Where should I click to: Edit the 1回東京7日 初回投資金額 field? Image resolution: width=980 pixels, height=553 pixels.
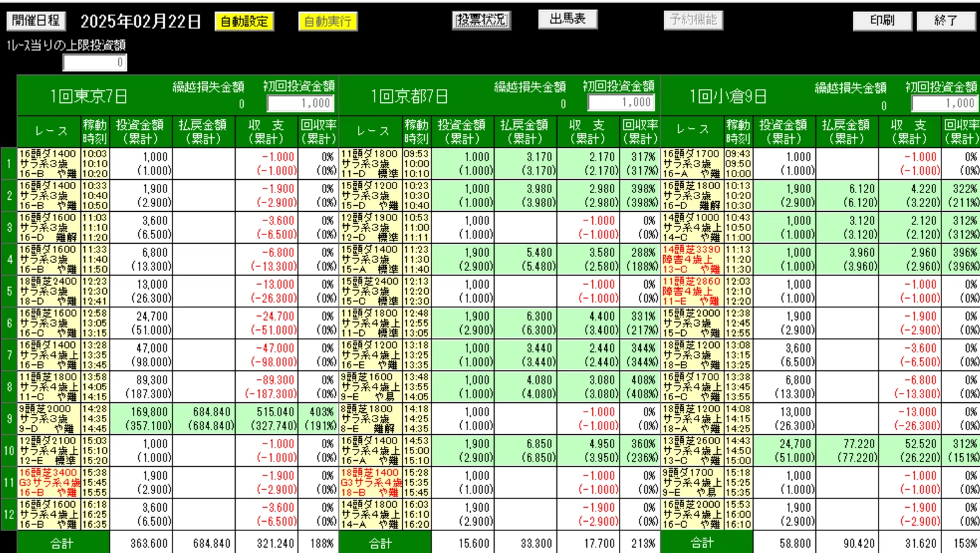[300, 103]
